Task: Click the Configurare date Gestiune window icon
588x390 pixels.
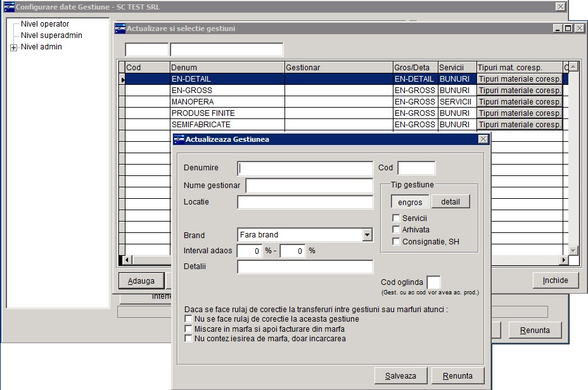Action: (10, 7)
